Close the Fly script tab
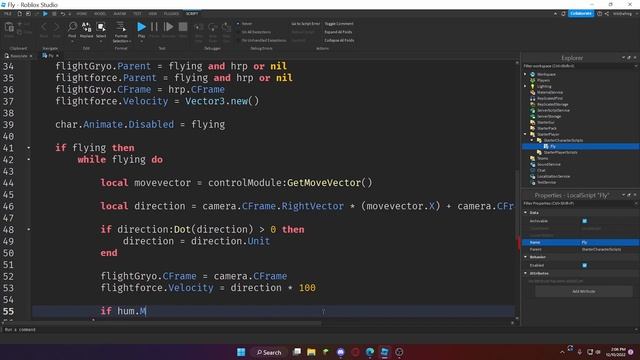Image resolution: width=640 pixels, height=360 pixels. (x=58, y=56)
